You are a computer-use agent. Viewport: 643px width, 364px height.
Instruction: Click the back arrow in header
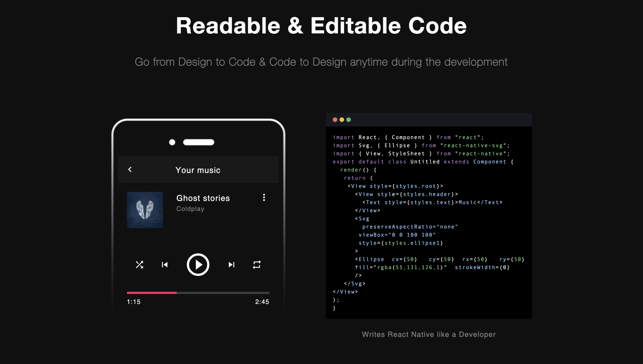point(130,169)
